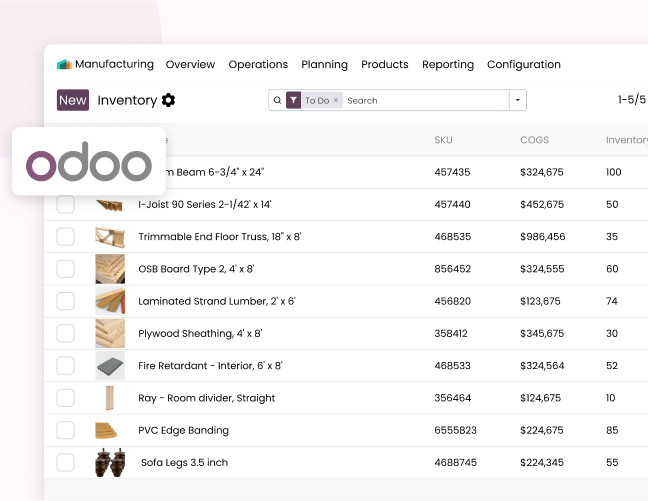
Task: Select the Plywood Sheathing row checkbox
Action: 65,333
